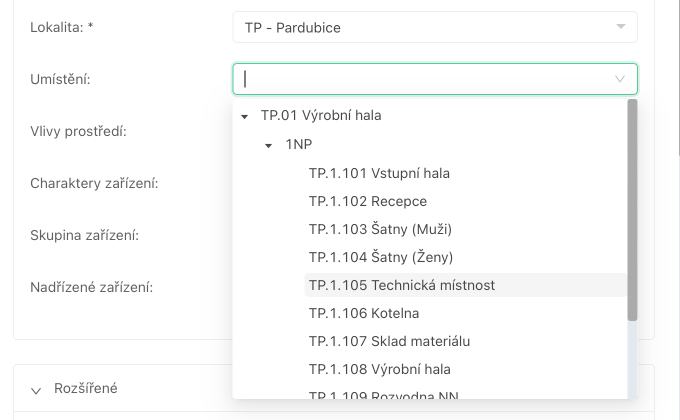Collapse the TP.01 Výrobní hala node arrow
The width and height of the screenshot is (680, 420).
tap(245, 116)
